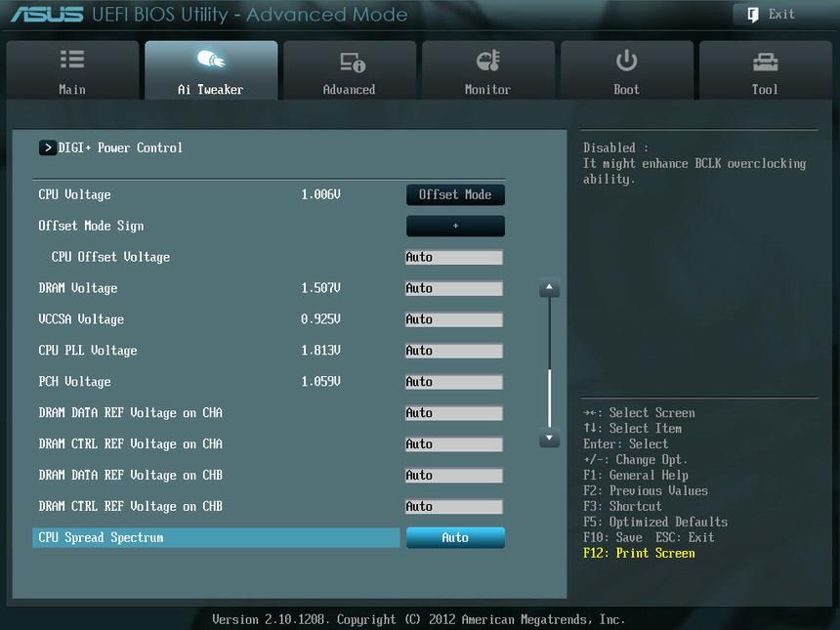
Task: Select the Offset Mode Sign label
Action: coord(91,226)
